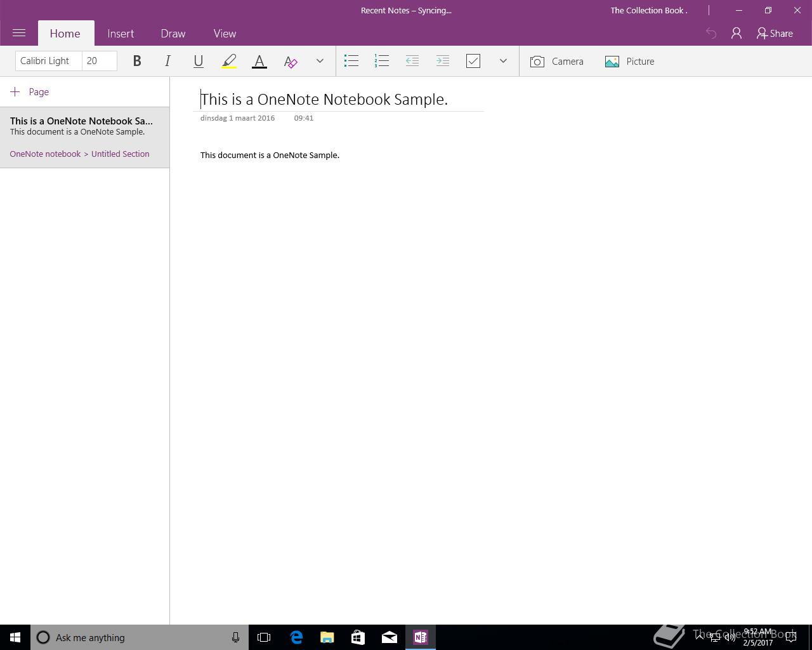Open the Windows Start menu
The image size is (812, 650).
click(x=15, y=637)
